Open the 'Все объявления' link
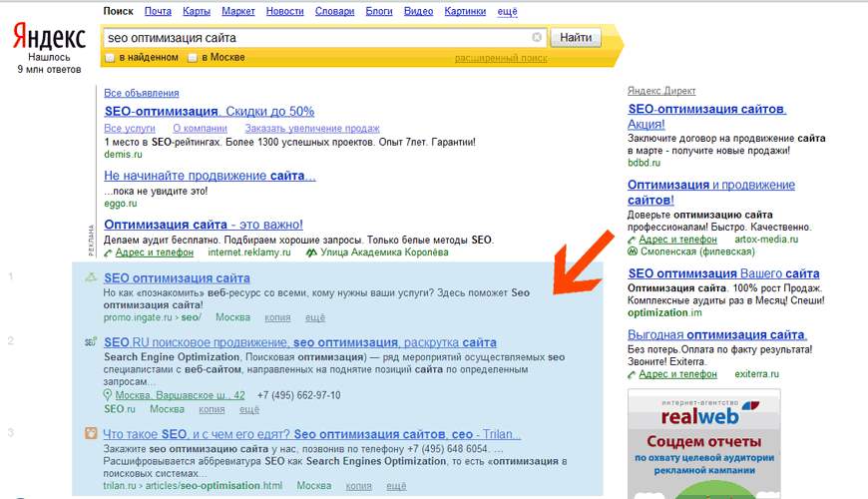This screenshot has height=499, width=868. pos(142,93)
